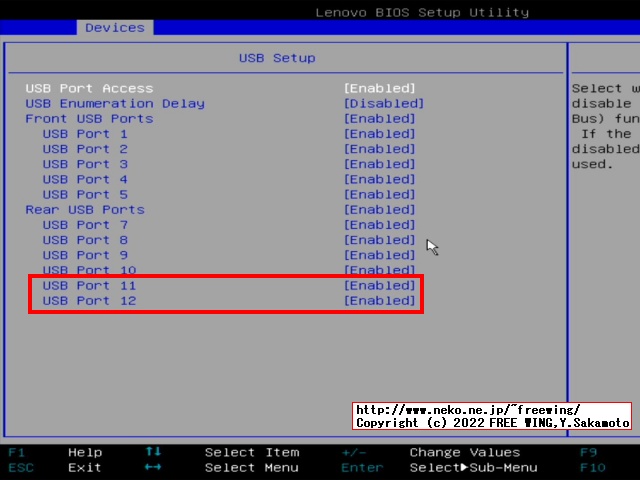Image resolution: width=640 pixels, height=480 pixels.
Task: Select the Devices tab
Action: (114, 27)
